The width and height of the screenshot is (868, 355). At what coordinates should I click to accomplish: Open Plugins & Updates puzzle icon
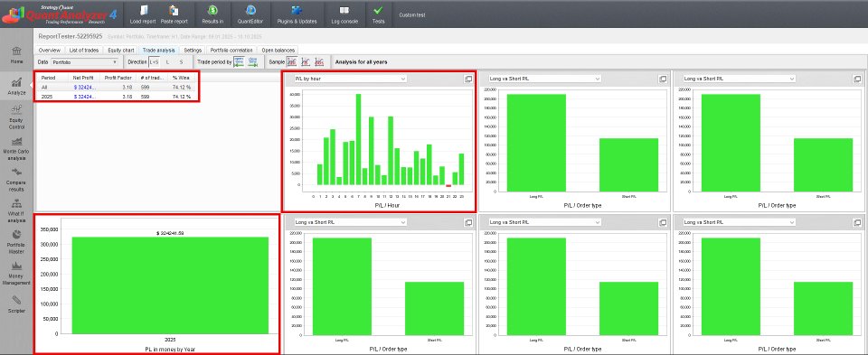pos(297,10)
